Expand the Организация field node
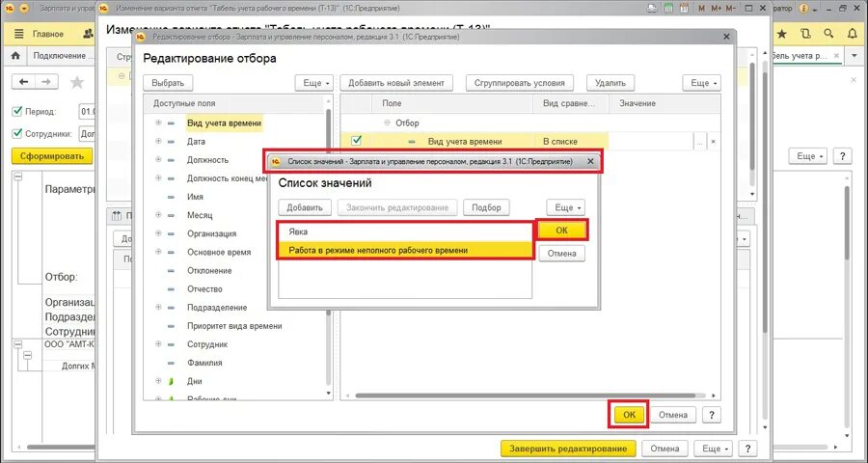 click(x=158, y=233)
